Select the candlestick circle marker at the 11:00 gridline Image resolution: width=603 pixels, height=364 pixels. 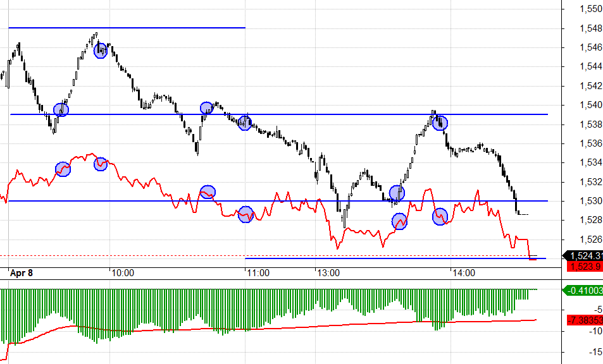(245, 123)
